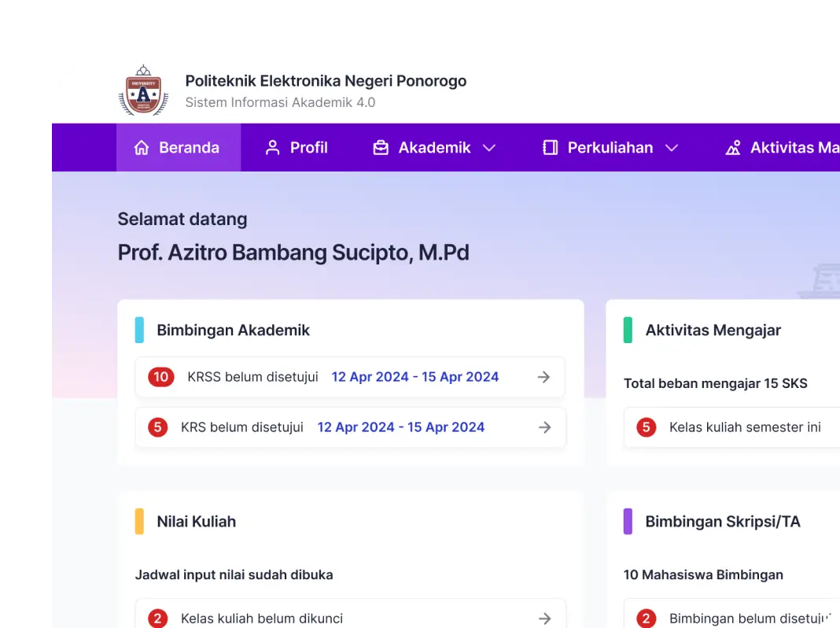Click KRSS date range 12 Apr 2024 - 15 Apr 2024
Viewport: 840px width, 628px height.
coord(415,377)
